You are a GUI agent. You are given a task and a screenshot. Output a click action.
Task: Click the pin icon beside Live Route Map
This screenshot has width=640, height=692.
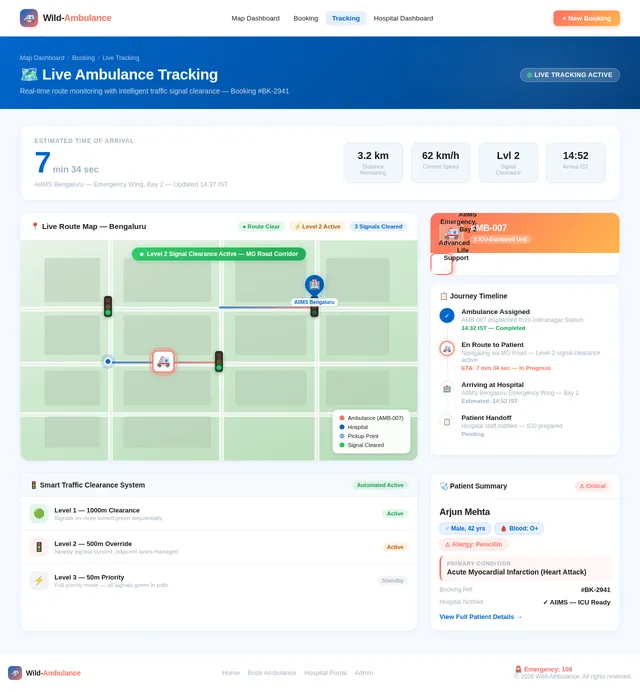[x=35, y=226]
